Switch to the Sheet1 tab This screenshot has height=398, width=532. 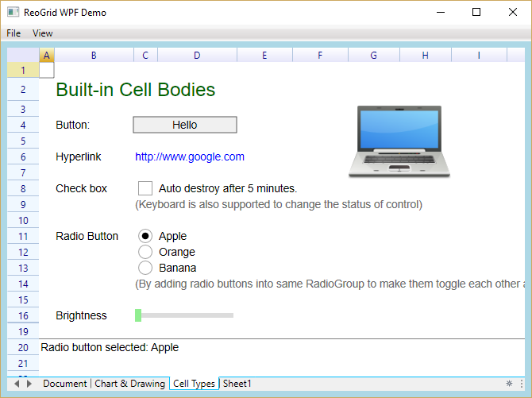(237, 384)
